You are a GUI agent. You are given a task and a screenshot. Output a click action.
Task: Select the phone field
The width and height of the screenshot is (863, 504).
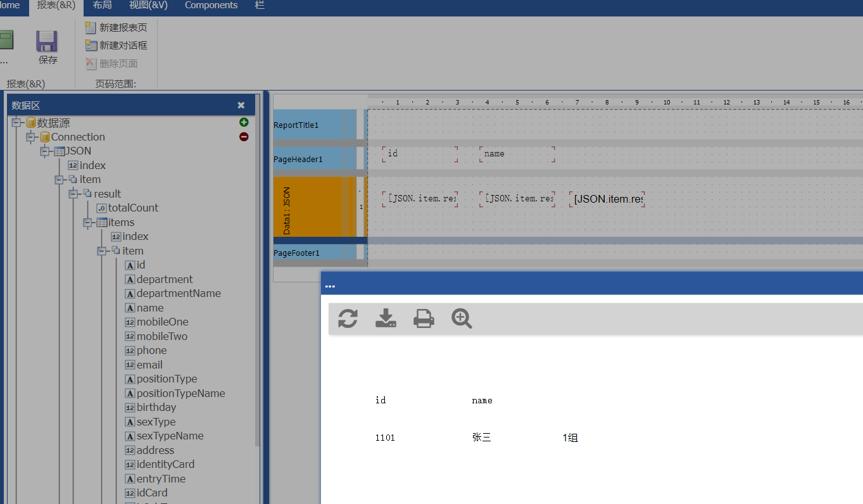pos(146,350)
